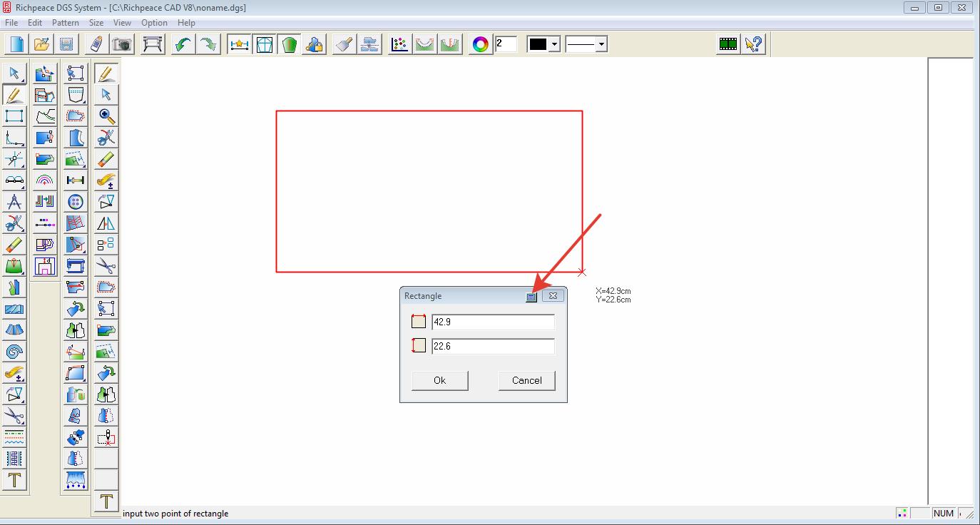This screenshot has width=980, height=525.
Task: Open the Pattern menu
Action: [x=66, y=23]
